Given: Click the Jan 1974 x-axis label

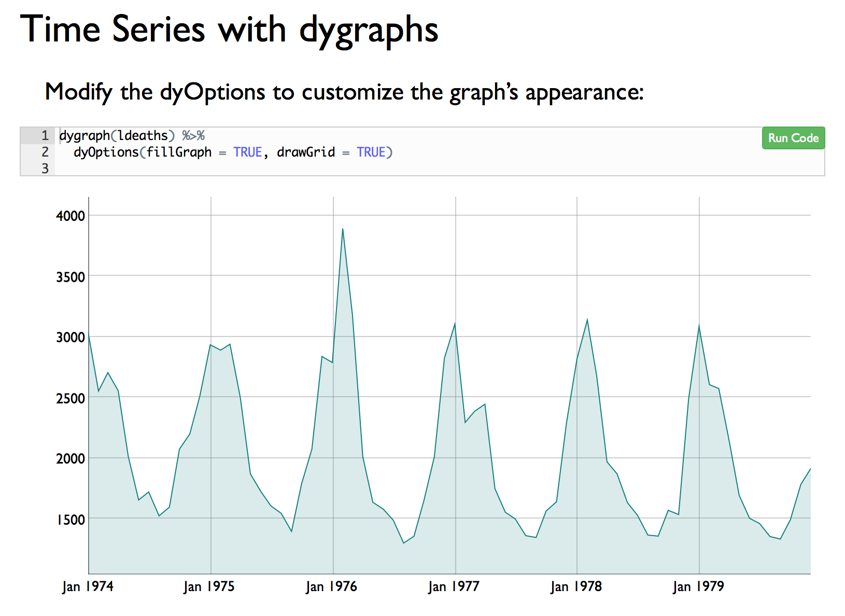Looking at the screenshot, I should pos(88,586).
